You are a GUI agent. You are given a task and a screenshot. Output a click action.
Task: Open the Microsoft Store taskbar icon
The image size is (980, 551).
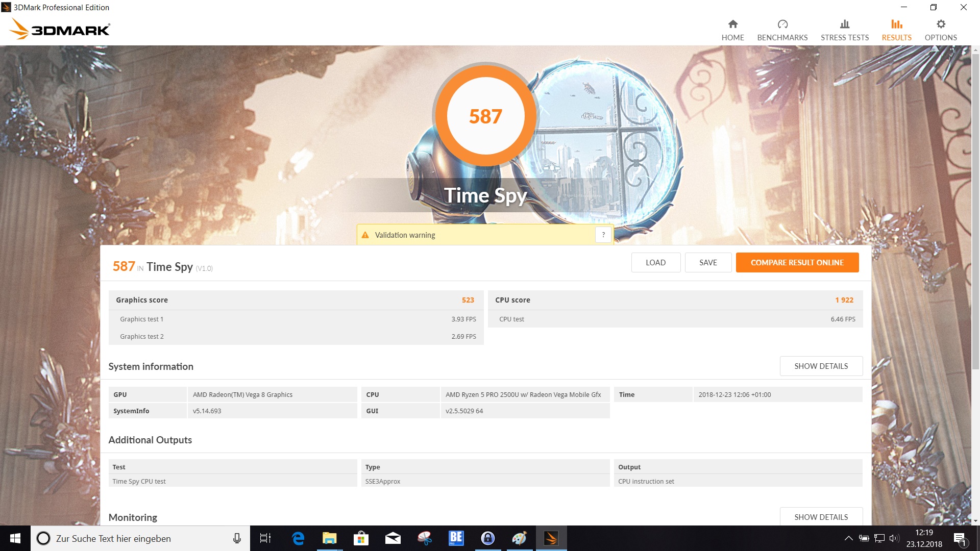(x=361, y=538)
